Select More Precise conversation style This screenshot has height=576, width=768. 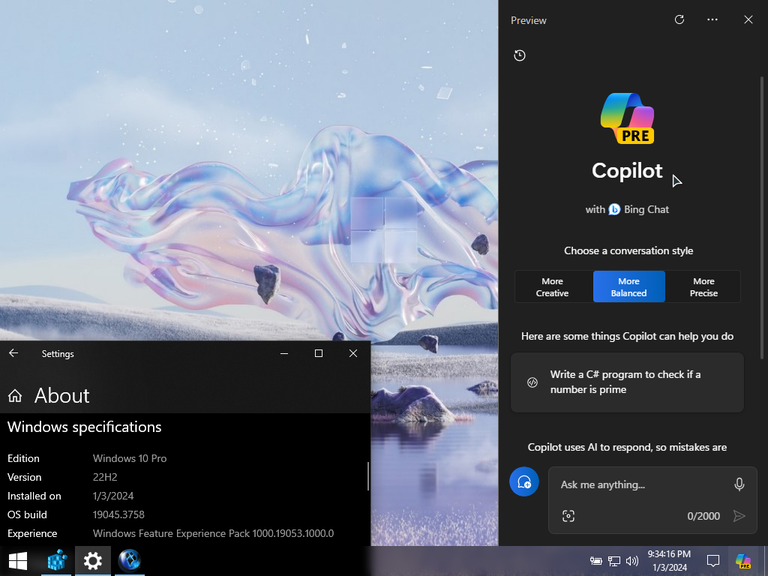point(703,287)
